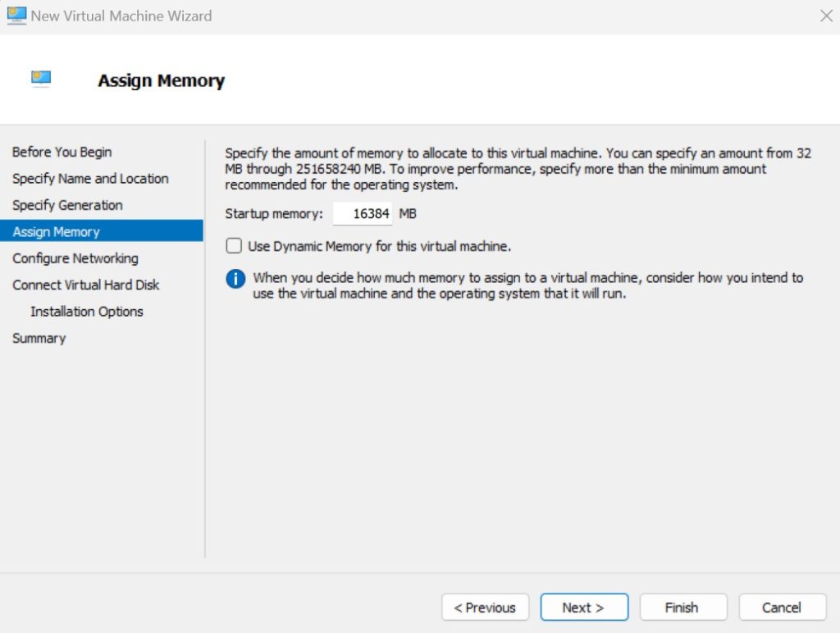
Task: Click the virtual machine icon in title bar
Action: (16, 16)
